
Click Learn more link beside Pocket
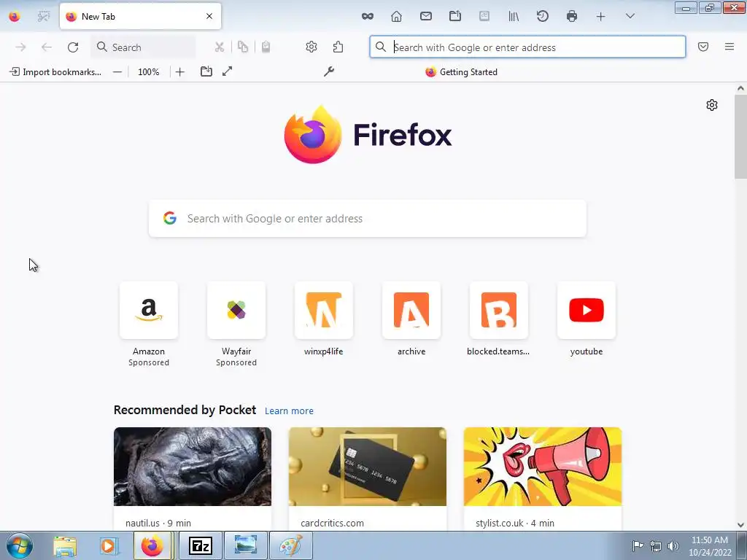click(x=289, y=411)
